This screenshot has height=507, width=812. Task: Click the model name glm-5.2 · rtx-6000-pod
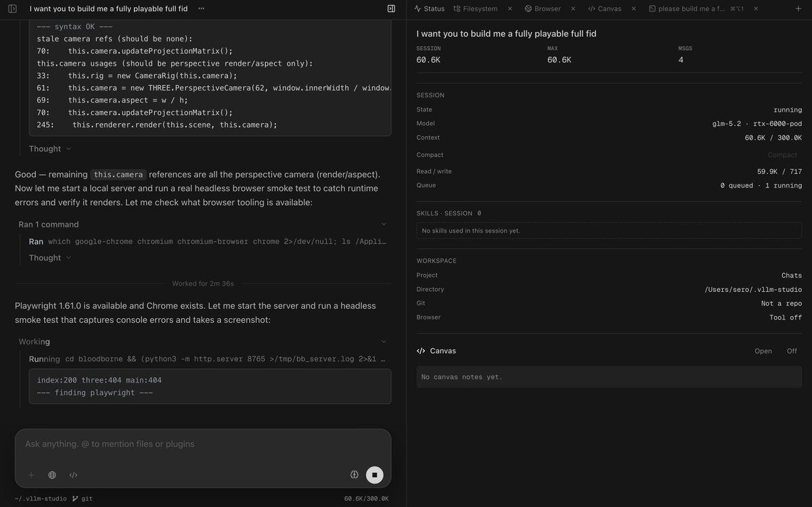coord(757,124)
